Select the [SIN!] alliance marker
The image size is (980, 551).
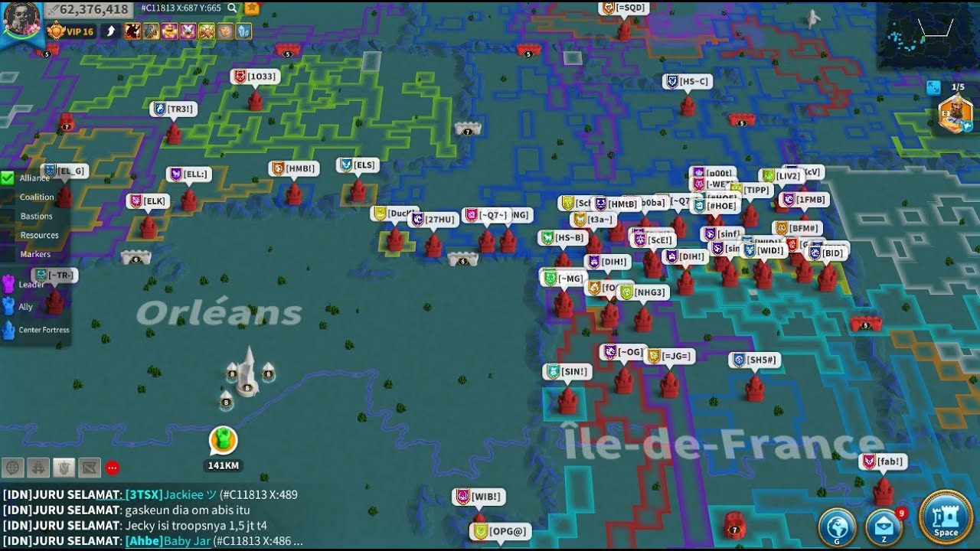pos(567,371)
